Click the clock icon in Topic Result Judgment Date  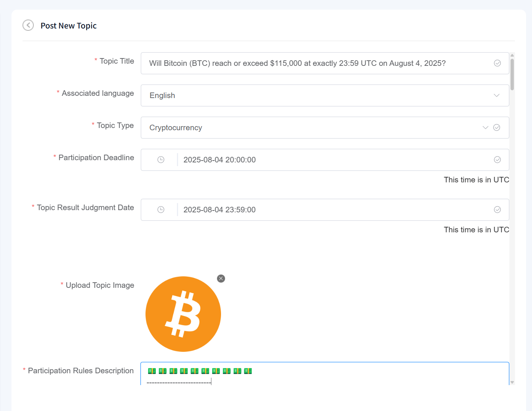tap(161, 210)
